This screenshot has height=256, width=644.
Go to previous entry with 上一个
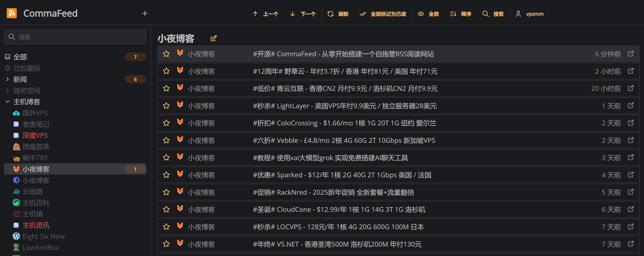point(266,14)
